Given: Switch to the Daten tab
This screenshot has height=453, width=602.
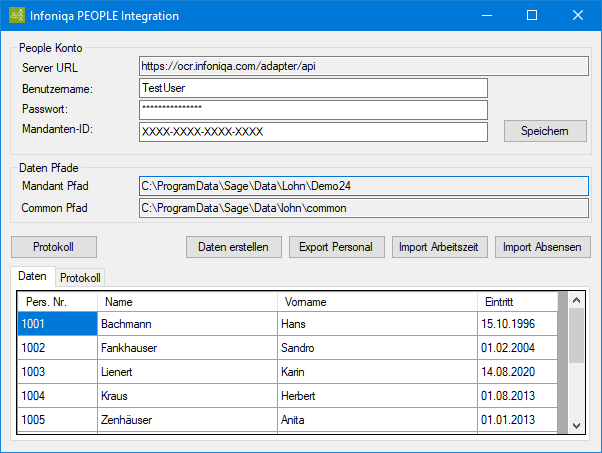Looking at the screenshot, I should click(33, 276).
